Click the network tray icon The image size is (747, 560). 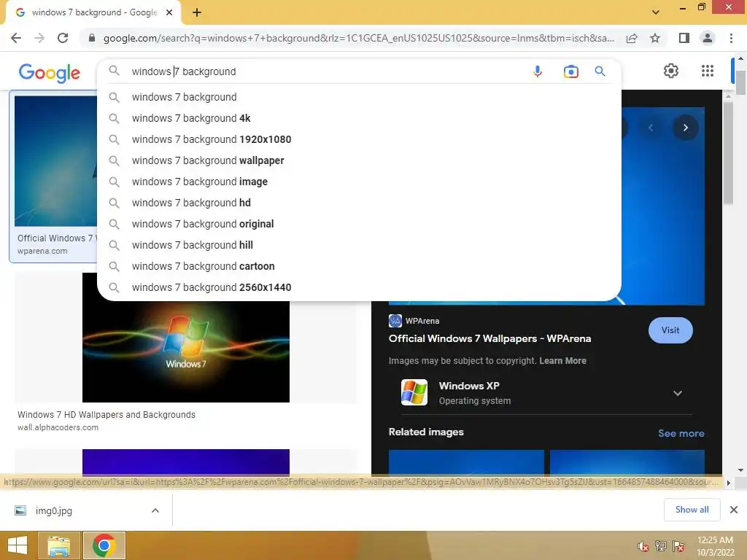[x=660, y=546]
